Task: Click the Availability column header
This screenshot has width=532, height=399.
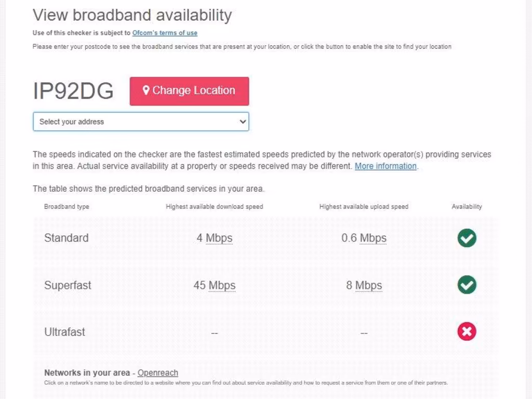Action: coord(467,206)
